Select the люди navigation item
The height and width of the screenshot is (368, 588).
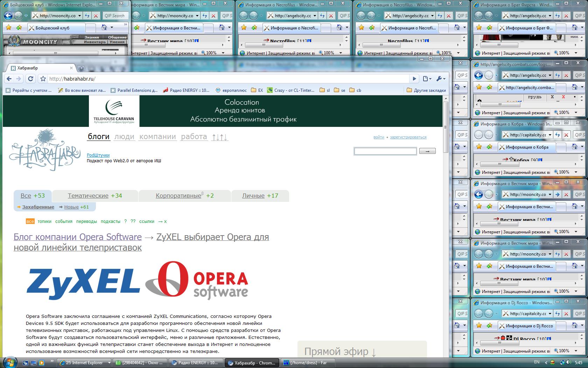[124, 137]
